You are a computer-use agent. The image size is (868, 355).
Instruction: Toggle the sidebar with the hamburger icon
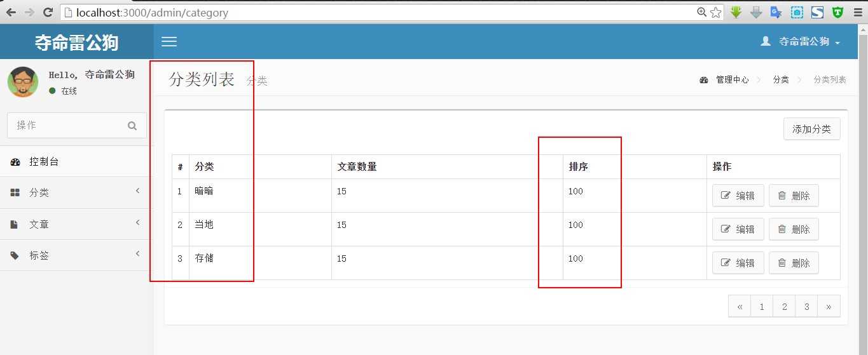point(169,42)
